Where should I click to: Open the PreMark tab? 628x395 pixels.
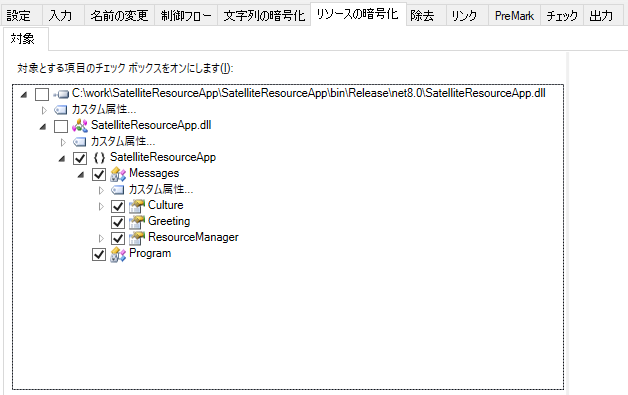click(514, 16)
